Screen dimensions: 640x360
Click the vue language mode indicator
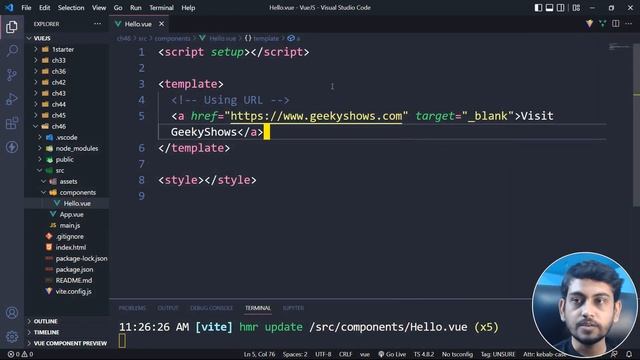(364, 354)
